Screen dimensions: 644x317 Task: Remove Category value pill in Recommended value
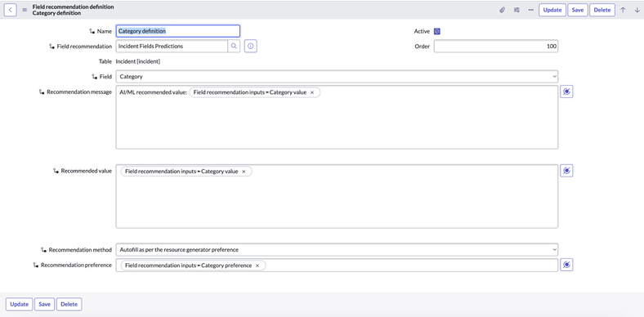click(244, 172)
